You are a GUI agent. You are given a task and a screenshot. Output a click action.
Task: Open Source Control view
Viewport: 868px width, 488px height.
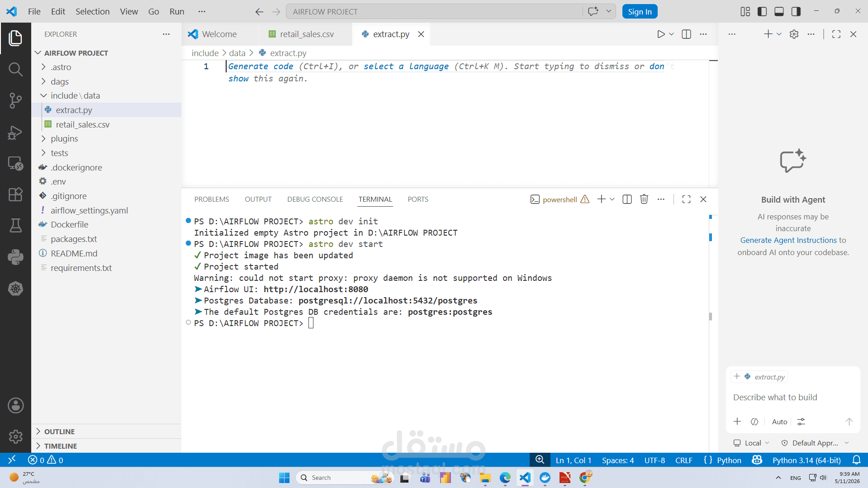point(15,100)
